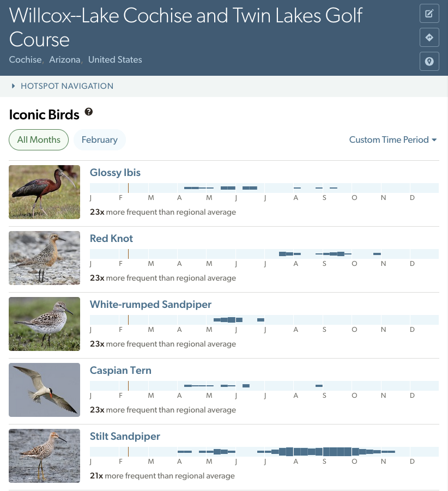
Task: Click the Stilt Sandpiper frequency bar chart
Action: [264, 452]
